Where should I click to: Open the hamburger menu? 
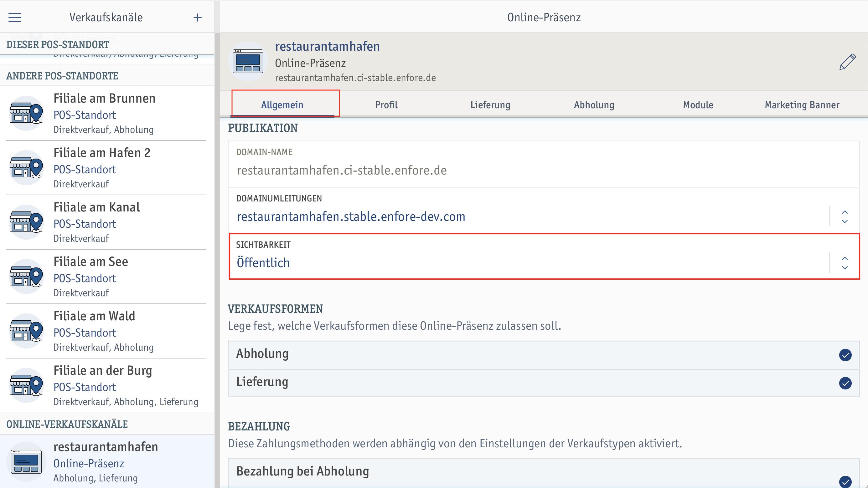[x=14, y=18]
